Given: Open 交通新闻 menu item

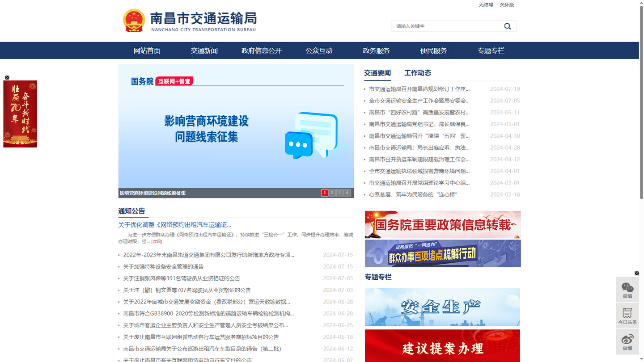Looking at the screenshot, I should tap(204, 51).
